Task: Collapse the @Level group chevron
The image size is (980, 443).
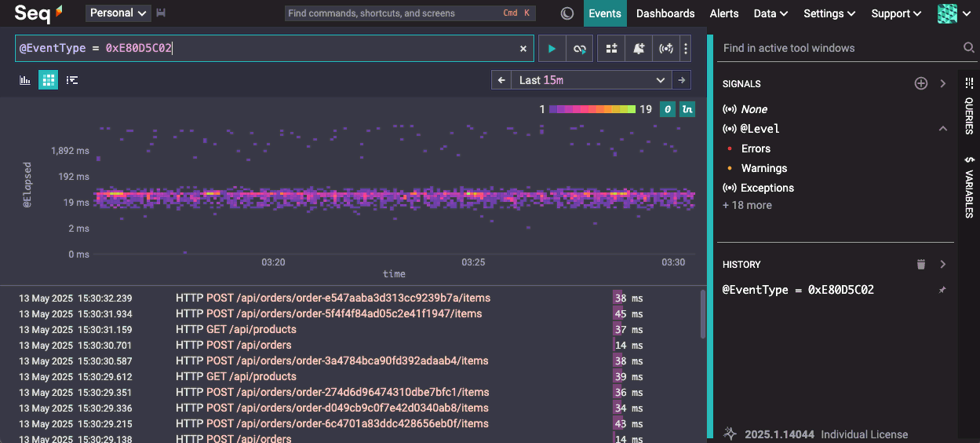Action: pyautogui.click(x=943, y=129)
